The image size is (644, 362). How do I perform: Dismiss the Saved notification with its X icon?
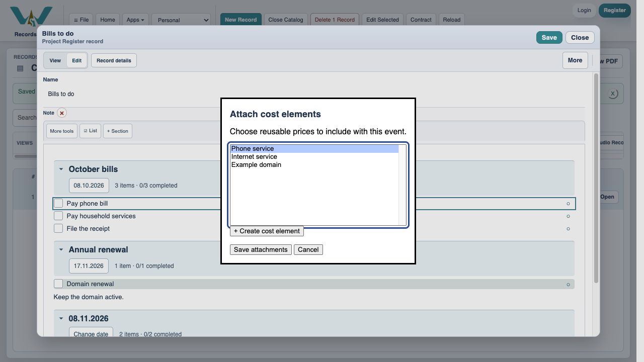(x=612, y=94)
